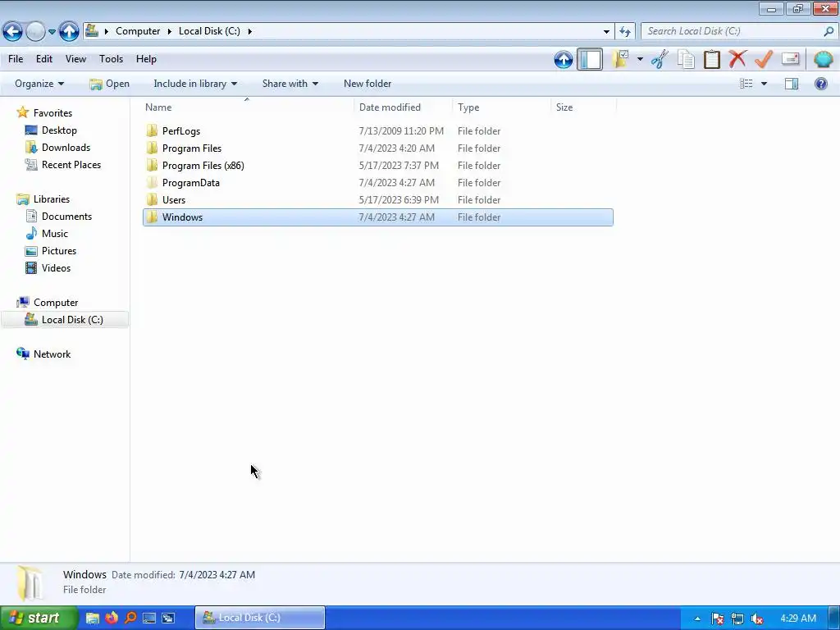The height and width of the screenshot is (630, 840).
Task: Select the Windows folder
Action: 378,217
